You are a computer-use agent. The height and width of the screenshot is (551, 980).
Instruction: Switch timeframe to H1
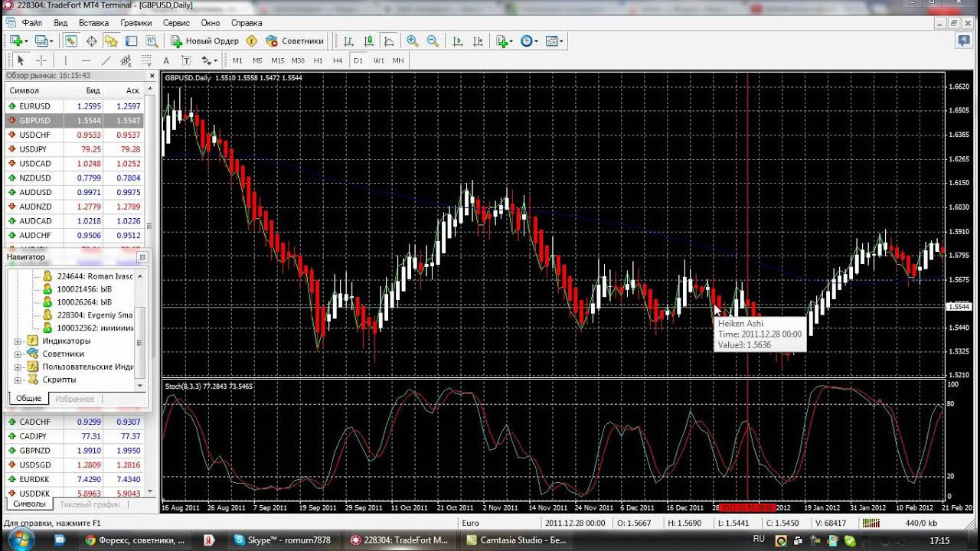pyautogui.click(x=318, y=60)
